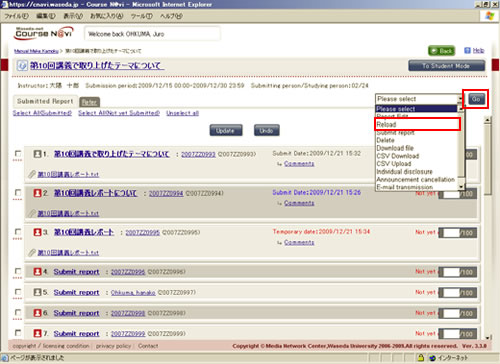Pick CSV Download in the dropdown list
Viewport: 500px width, 364px height.
(398, 156)
